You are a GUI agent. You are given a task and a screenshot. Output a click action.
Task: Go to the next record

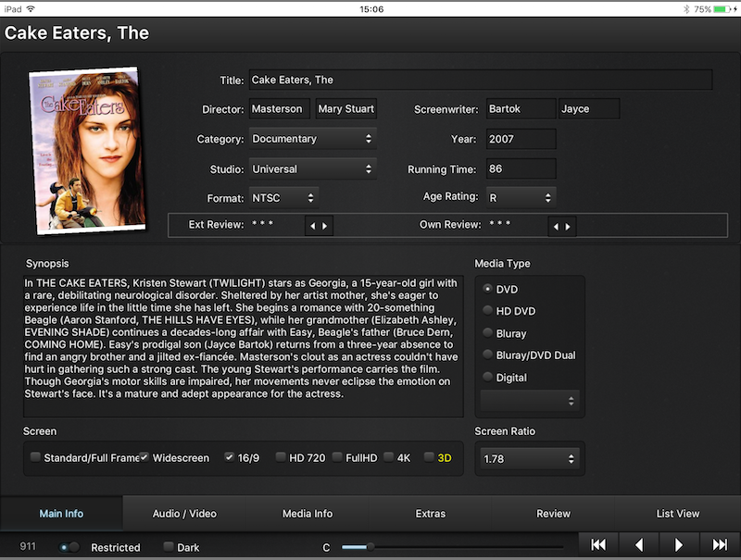pos(679,545)
